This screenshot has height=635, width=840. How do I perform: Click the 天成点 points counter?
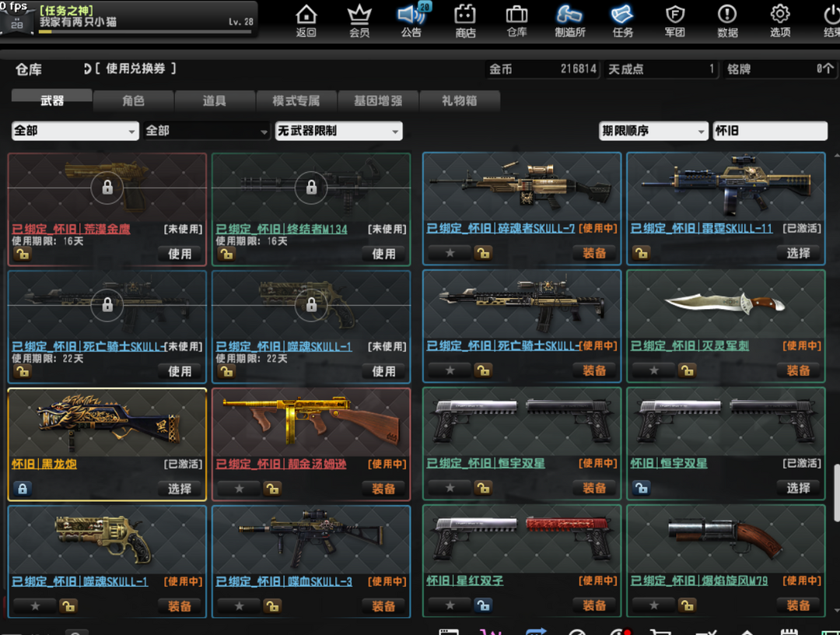click(661, 69)
